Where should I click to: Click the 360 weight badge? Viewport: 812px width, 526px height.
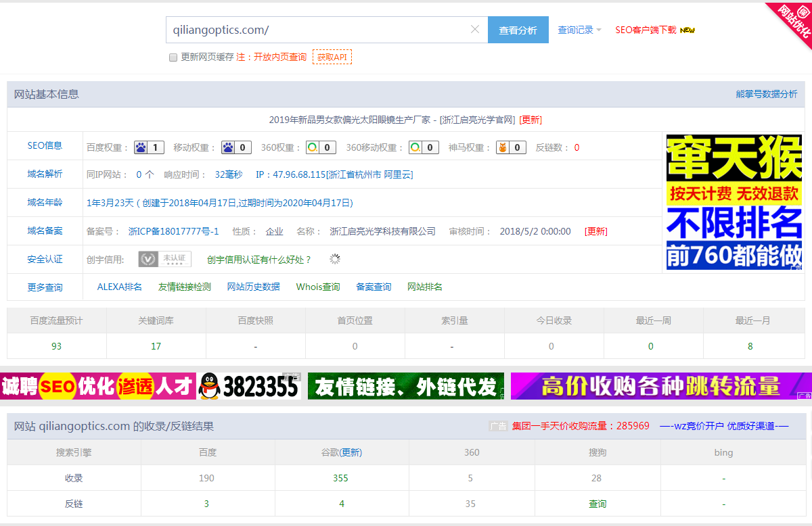[321, 147]
